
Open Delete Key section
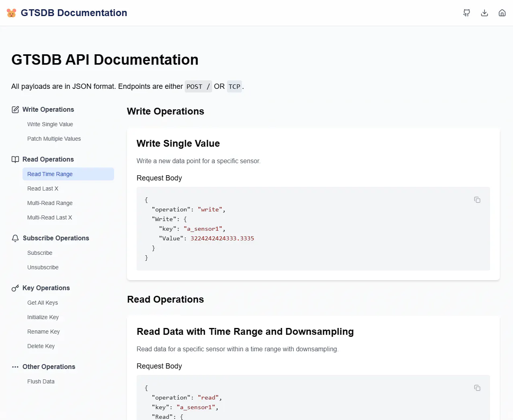(x=41, y=346)
